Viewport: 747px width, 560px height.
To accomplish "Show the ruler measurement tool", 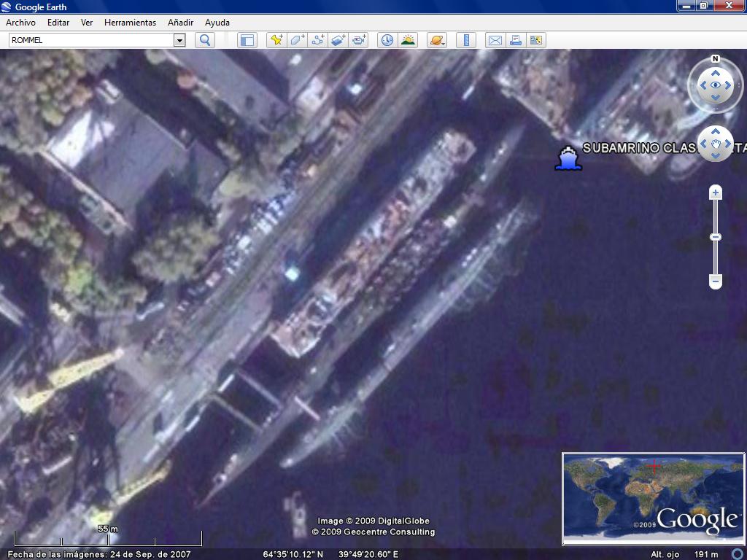I will [x=466, y=40].
